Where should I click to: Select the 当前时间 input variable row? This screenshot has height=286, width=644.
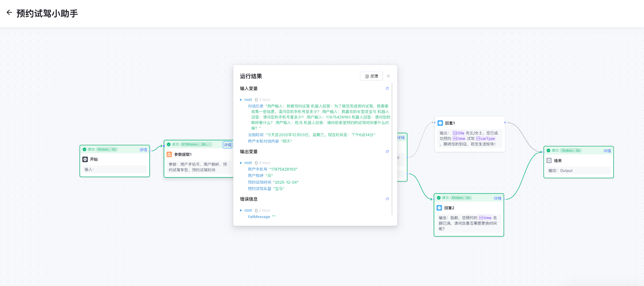[x=311, y=135]
